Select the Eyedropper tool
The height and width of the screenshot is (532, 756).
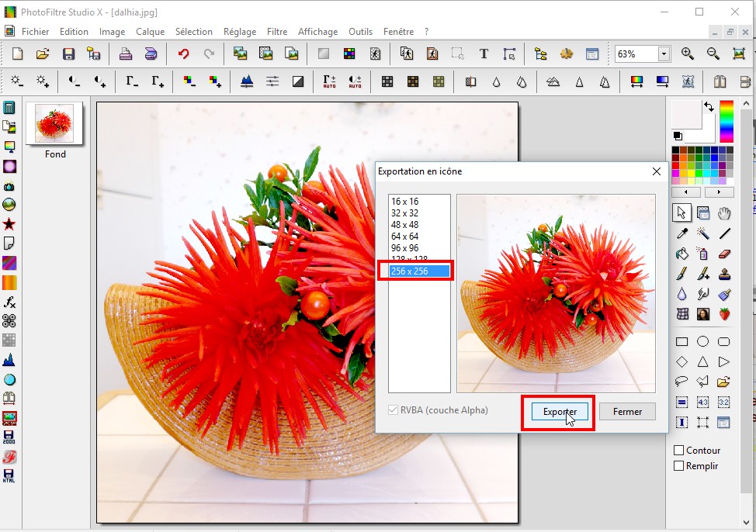pyautogui.click(x=681, y=233)
